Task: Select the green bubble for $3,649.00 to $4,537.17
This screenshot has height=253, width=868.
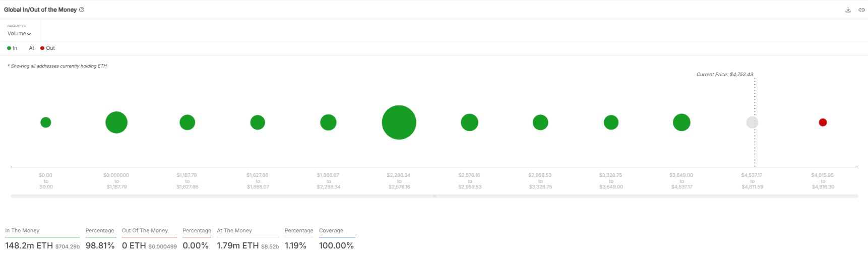Action: [x=681, y=122]
